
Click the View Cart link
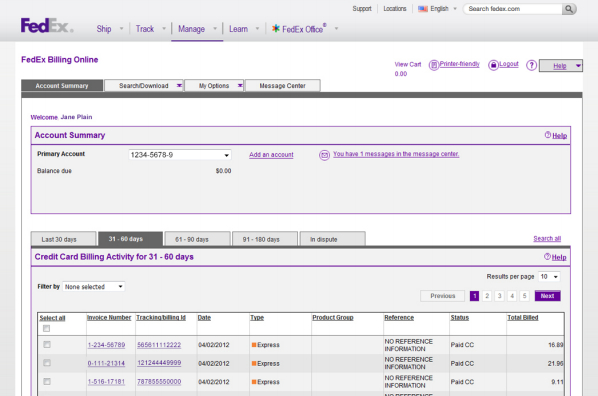tap(408, 64)
